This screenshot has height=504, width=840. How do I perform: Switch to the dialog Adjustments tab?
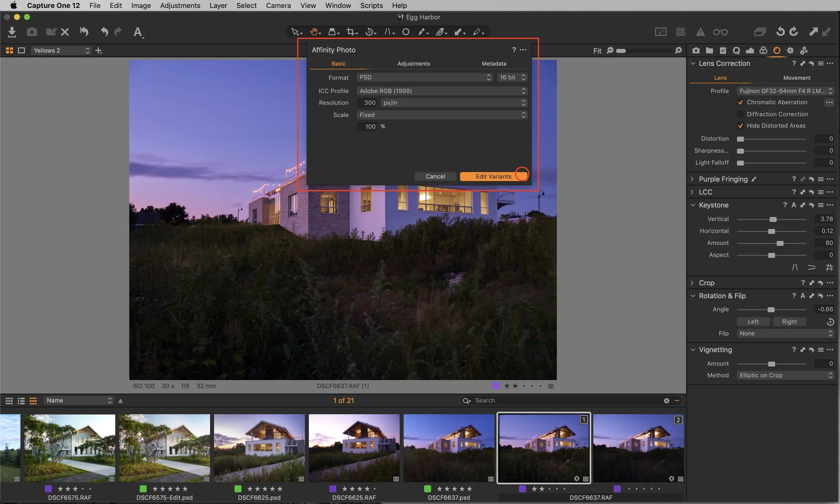414,63
